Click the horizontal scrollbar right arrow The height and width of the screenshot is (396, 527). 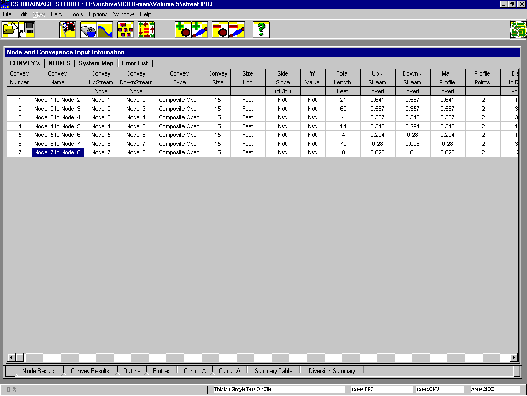coord(514,357)
